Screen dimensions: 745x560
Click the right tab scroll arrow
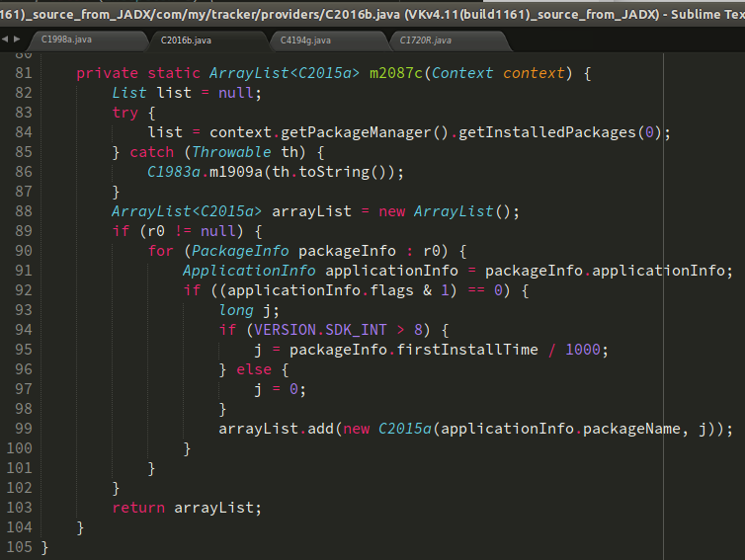pyautogui.click(x=17, y=40)
